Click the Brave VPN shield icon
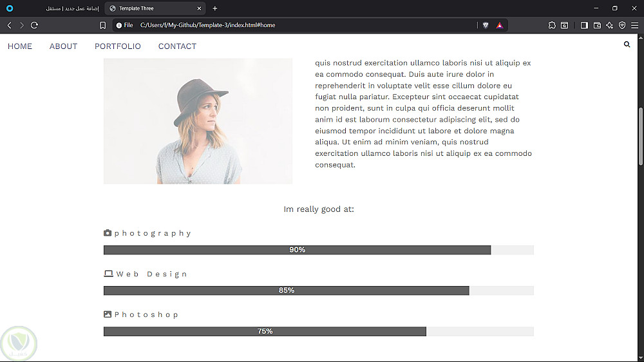The width and height of the screenshot is (644, 362). (x=621, y=25)
